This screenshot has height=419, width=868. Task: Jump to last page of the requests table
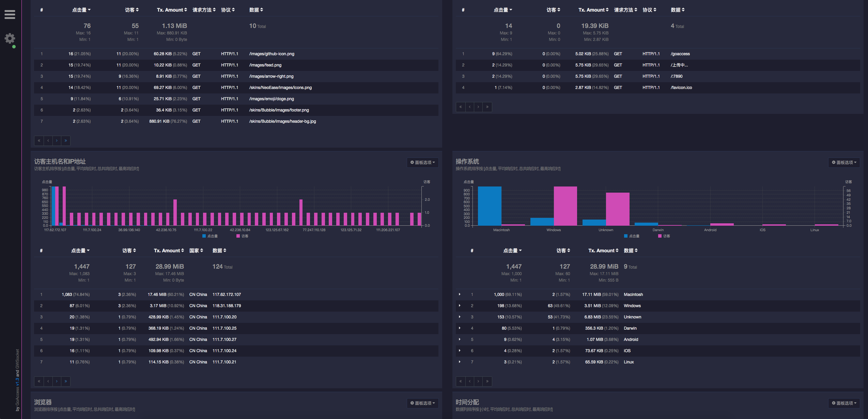pos(66,140)
